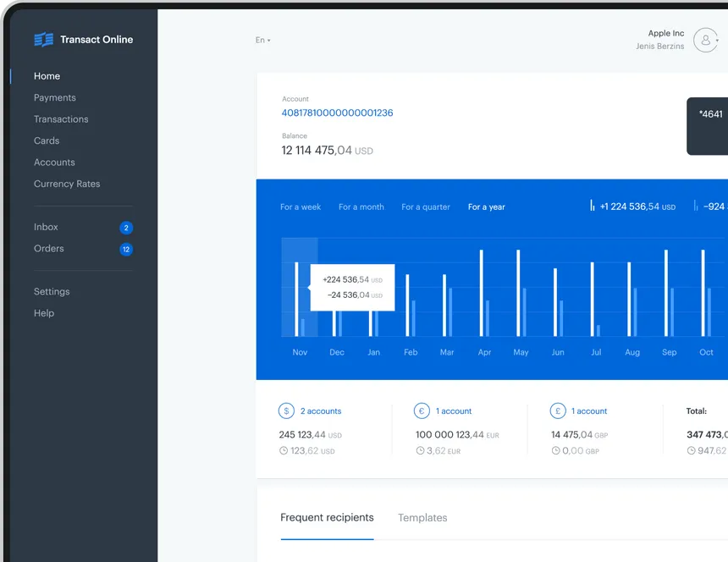
Task: Expand the Jenis Berzins profile menu
Action: coord(659,47)
